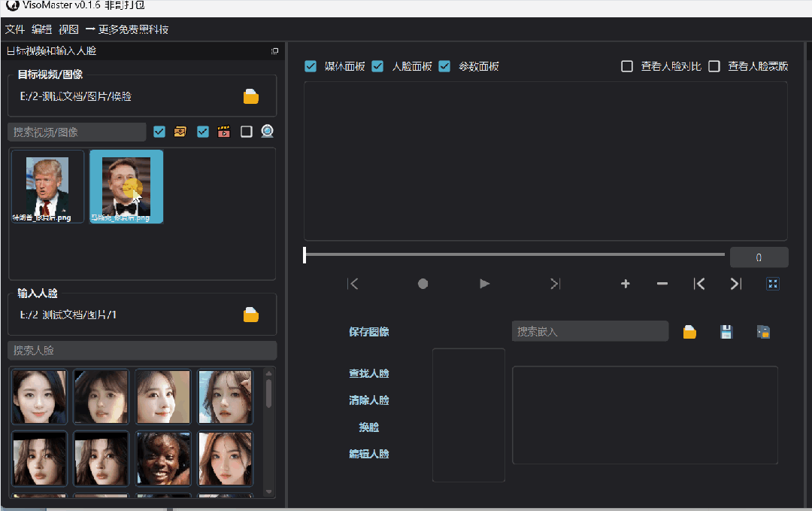Open the 视图 menu
The height and width of the screenshot is (511, 812).
point(68,29)
